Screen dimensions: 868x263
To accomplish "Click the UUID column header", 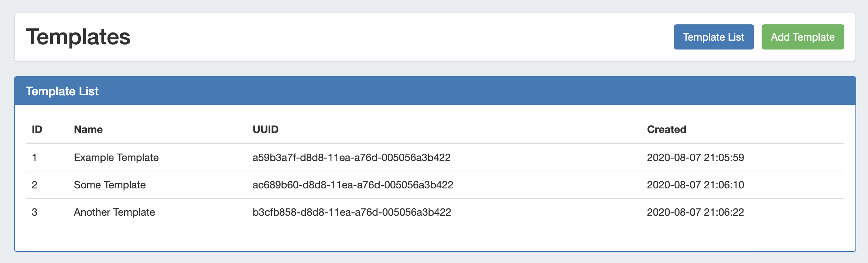I will pos(265,129).
